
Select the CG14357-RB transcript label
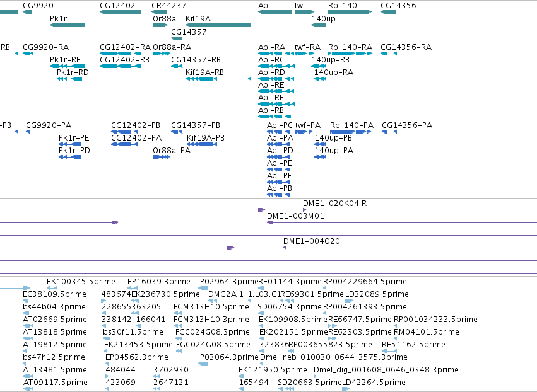pyautogui.click(x=196, y=59)
